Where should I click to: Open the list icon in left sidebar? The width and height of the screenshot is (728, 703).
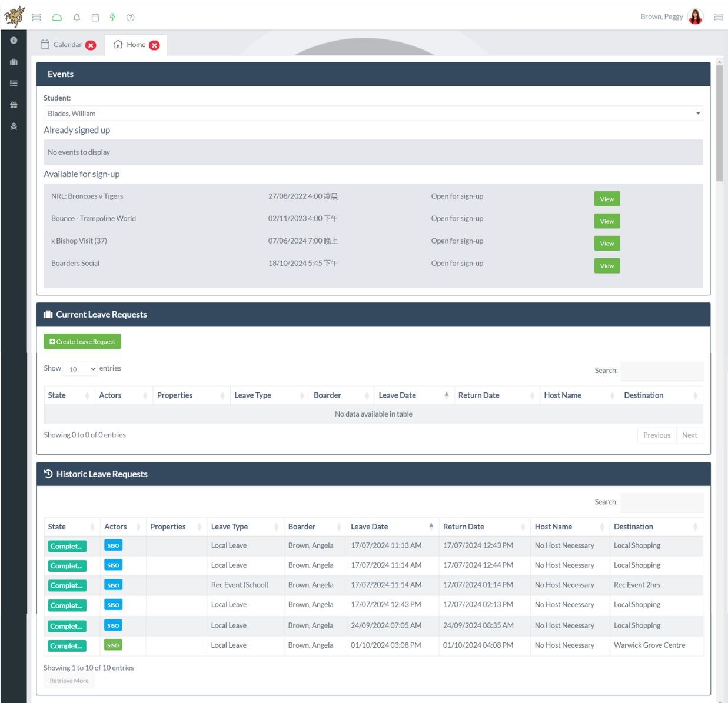coord(14,84)
